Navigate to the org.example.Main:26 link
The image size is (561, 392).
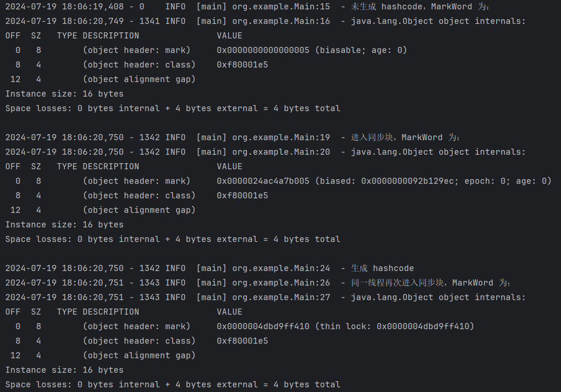[x=281, y=283]
